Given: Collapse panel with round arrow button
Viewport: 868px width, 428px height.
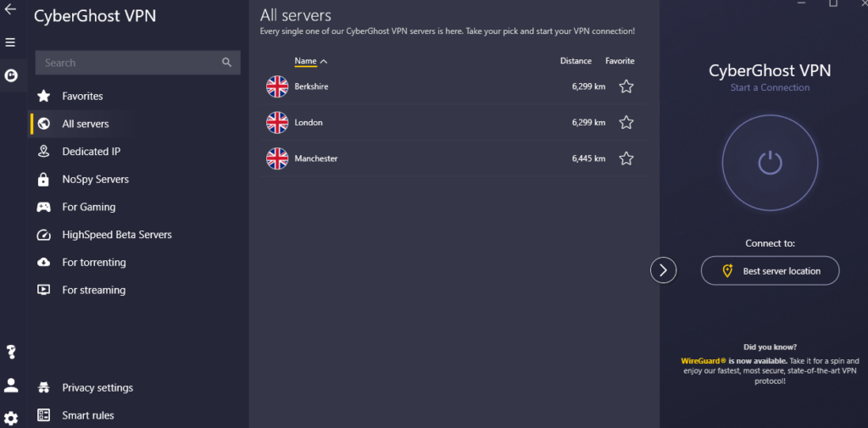Looking at the screenshot, I should click(663, 270).
